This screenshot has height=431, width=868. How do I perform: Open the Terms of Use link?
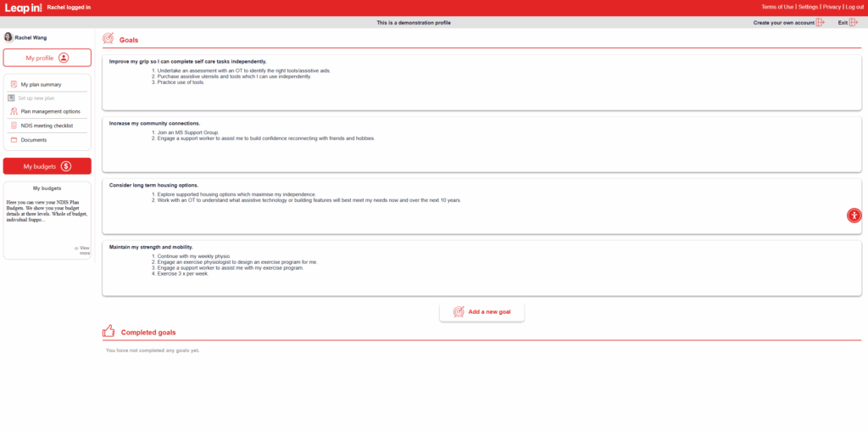777,7
